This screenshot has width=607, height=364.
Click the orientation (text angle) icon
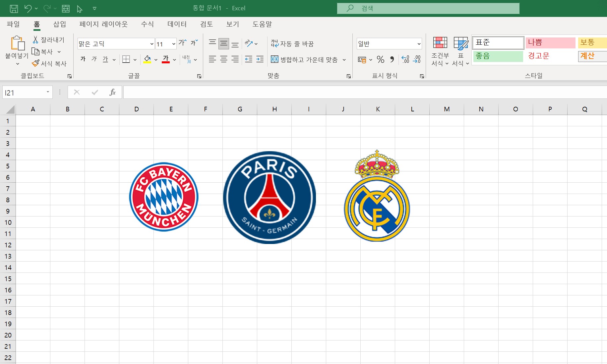click(249, 43)
